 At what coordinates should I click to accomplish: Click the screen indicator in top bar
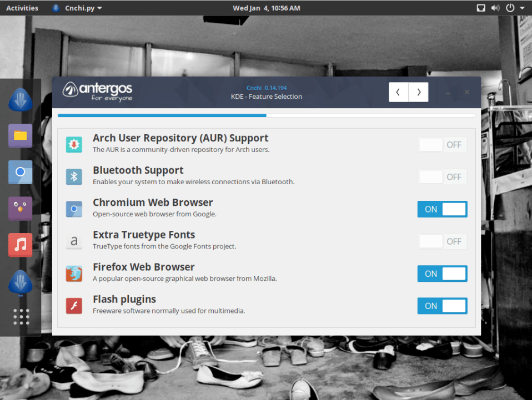click(481, 8)
